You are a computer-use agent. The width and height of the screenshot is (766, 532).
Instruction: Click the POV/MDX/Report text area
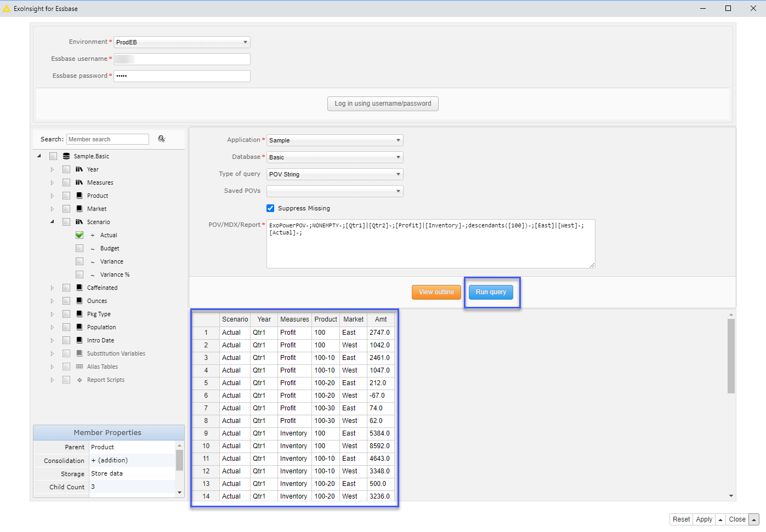pos(431,244)
